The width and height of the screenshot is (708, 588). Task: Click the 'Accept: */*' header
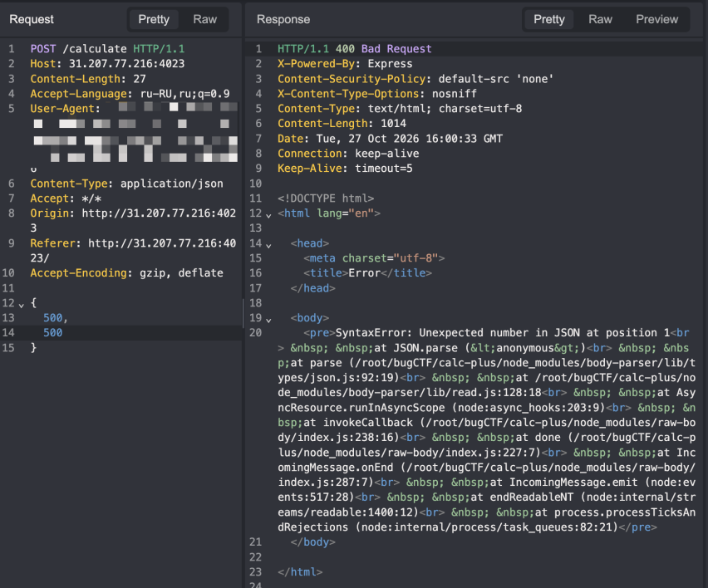coord(66,198)
